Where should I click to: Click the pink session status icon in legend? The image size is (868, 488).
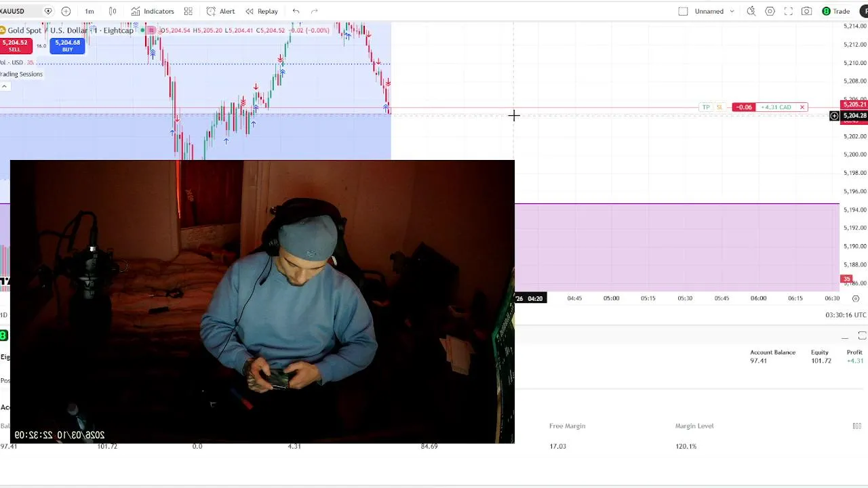point(151,30)
